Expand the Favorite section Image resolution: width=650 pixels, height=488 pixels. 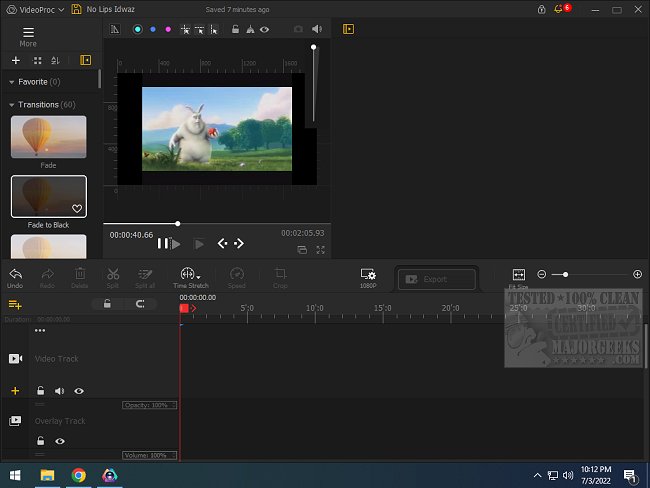click(11, 82)
